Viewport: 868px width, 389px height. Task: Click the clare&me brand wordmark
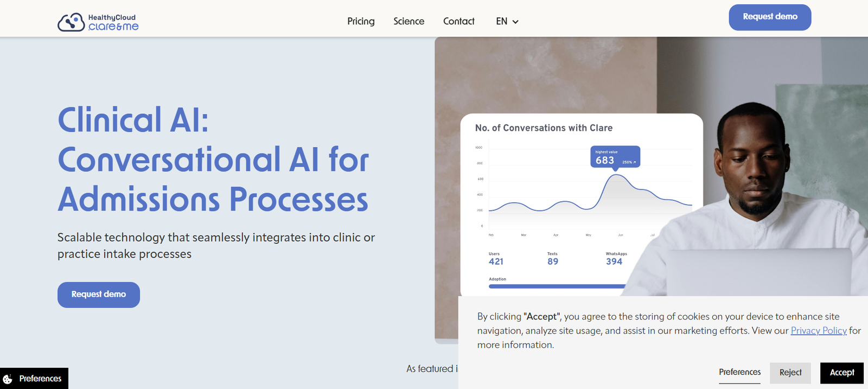point(113,27)
